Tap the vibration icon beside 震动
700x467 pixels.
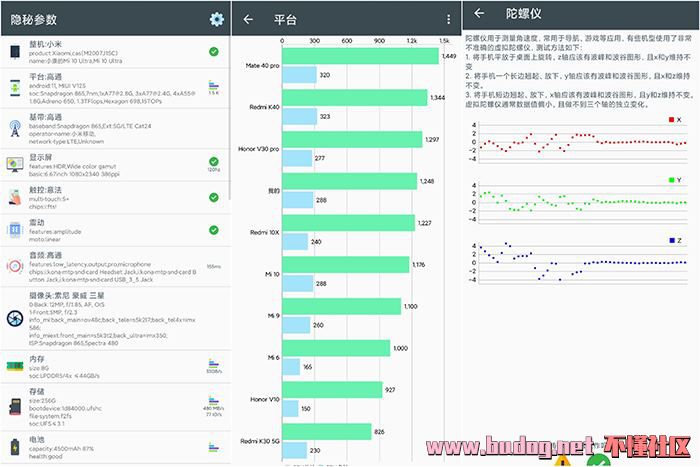tap(15, 229)
